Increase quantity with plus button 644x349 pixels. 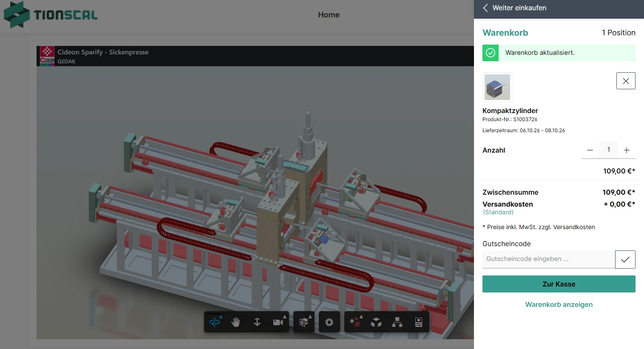point(627,150)
